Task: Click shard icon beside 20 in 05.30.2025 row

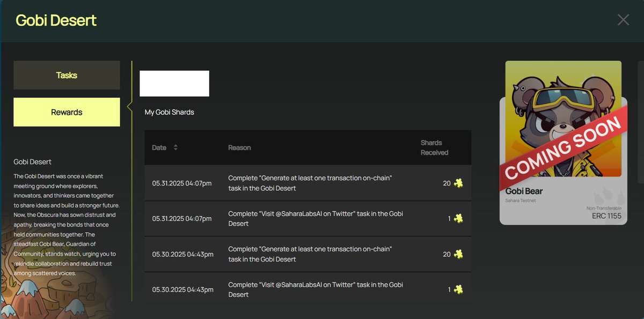Action: 458,254
